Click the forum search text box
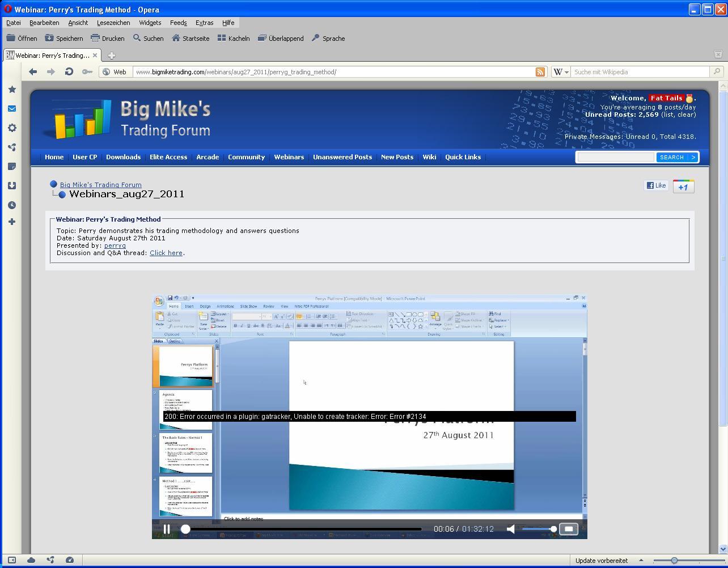Image resolution: width=728 pixels, height=568 pixels. pyautogui.click(x=616, y=157)
